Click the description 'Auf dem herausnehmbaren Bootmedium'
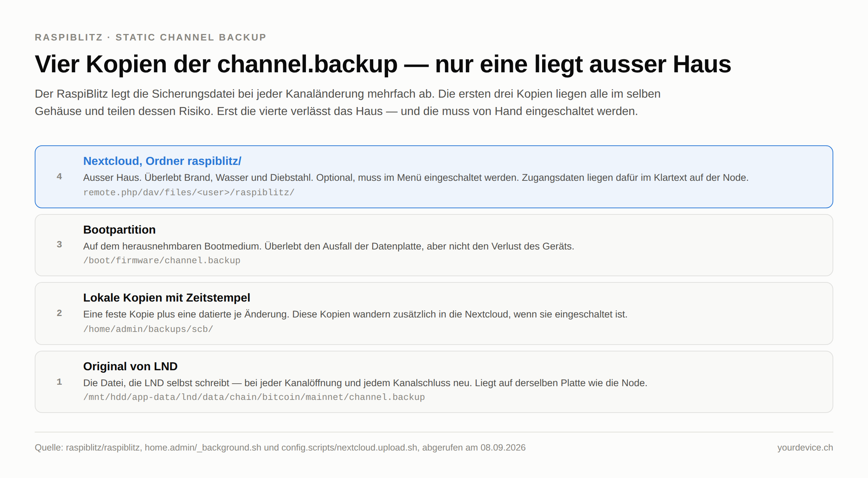The width and height of the screenshot is (868, 478). (329, 246)
